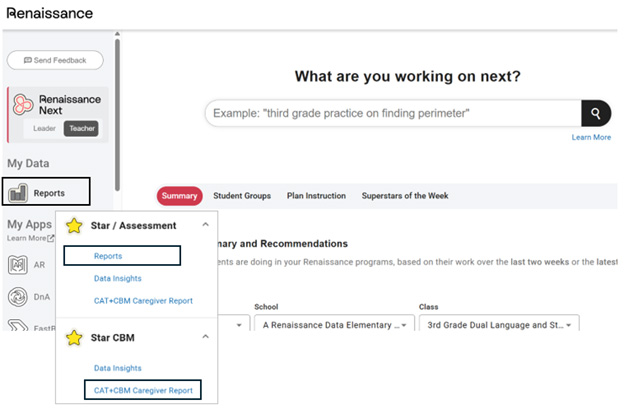
Task: Click the My Apps heading
Action: tap(29, 224)
